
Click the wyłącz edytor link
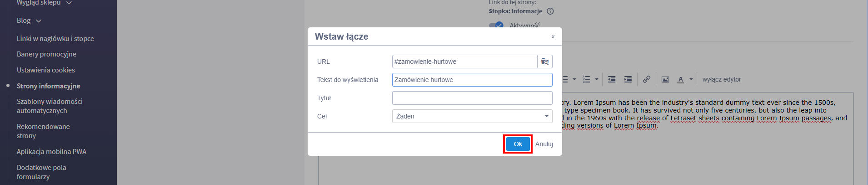click(x=722, y=79)
